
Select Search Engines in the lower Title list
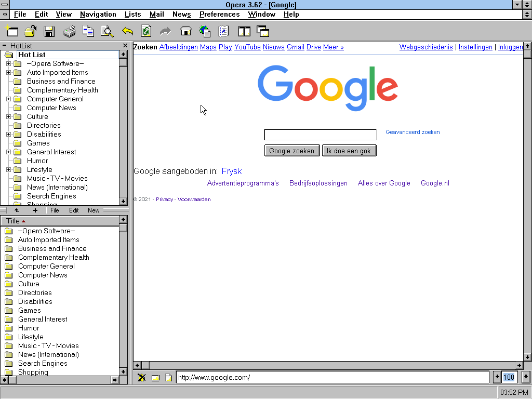tap(43, 363)
